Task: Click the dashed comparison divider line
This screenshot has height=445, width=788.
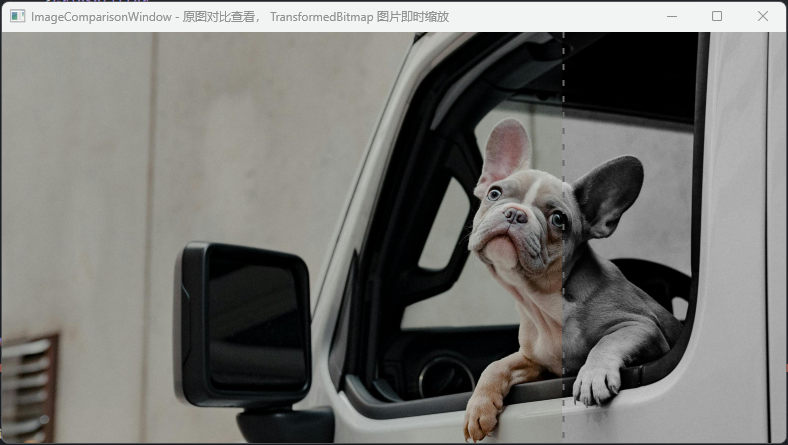Action: coord(563,237)
